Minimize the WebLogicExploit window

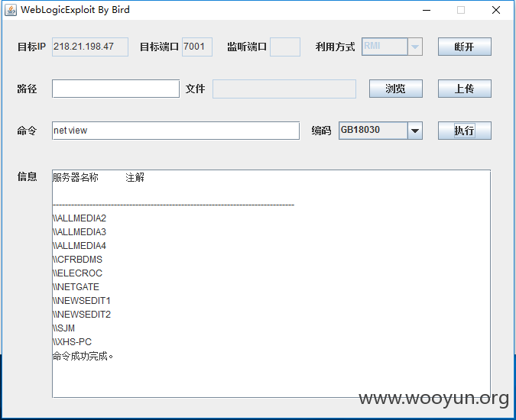click(427, 10)
